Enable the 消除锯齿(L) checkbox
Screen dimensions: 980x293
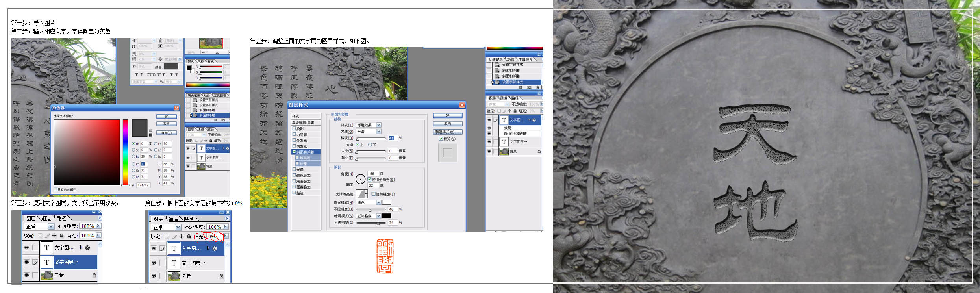pyautogui.click(x=373, y=194)
